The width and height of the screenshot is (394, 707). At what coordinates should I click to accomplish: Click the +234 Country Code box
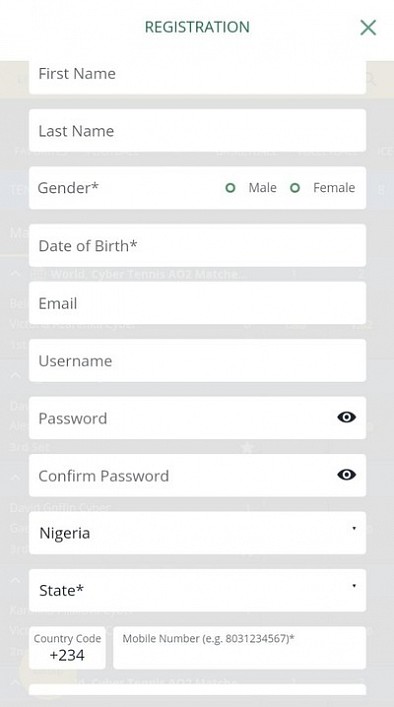point(67,648)
